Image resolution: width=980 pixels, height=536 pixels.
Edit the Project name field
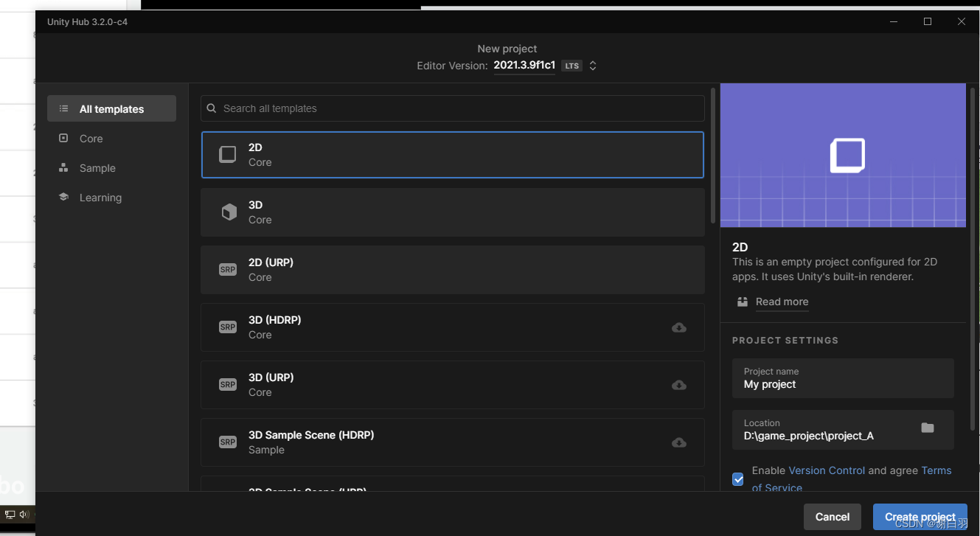click(x=843, y=378)
